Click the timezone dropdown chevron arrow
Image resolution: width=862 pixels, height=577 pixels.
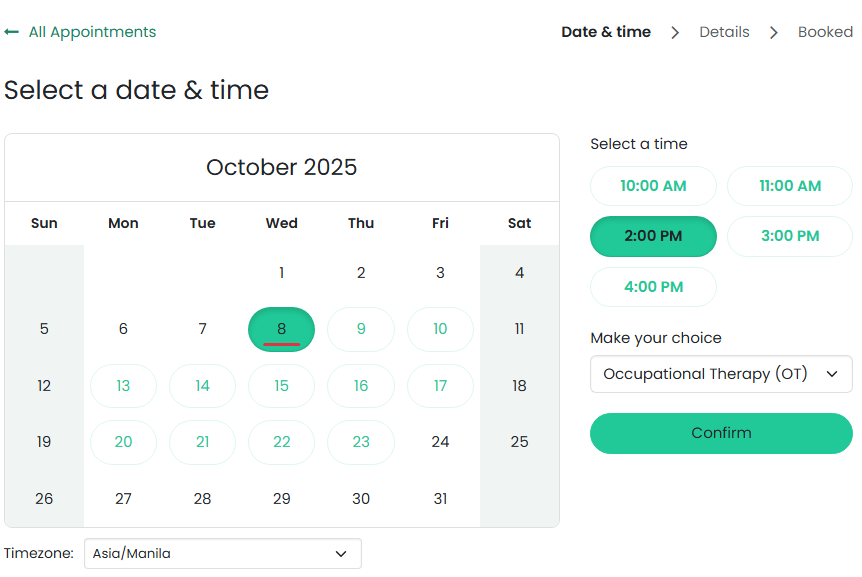pyautogui.click(x=341, y=553)
